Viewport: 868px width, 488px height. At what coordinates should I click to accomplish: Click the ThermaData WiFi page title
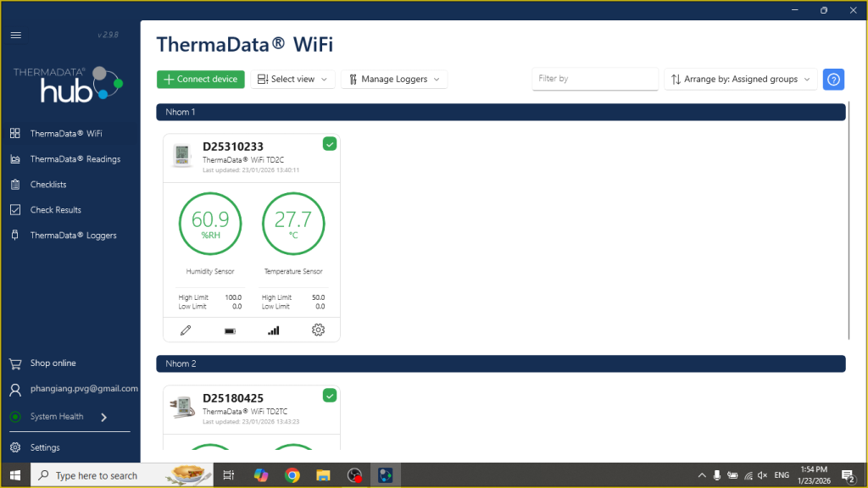click(x=245, y=44)
